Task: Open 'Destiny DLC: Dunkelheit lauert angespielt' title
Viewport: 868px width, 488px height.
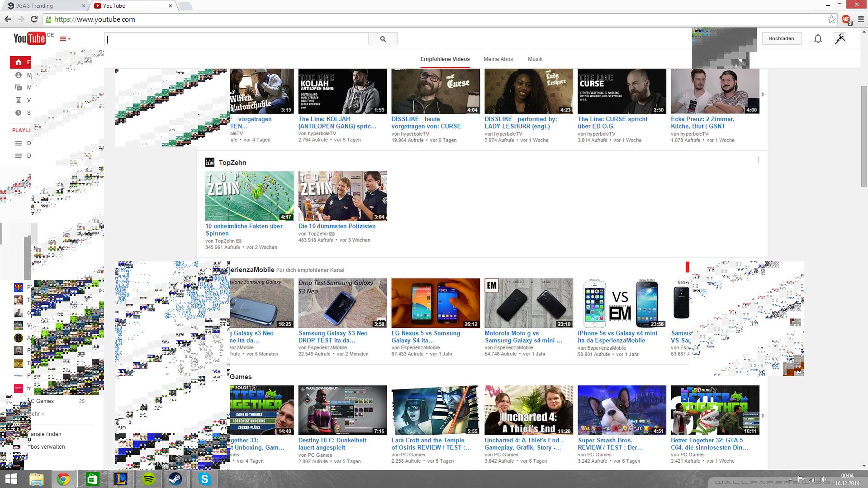Action: [332, 444]
